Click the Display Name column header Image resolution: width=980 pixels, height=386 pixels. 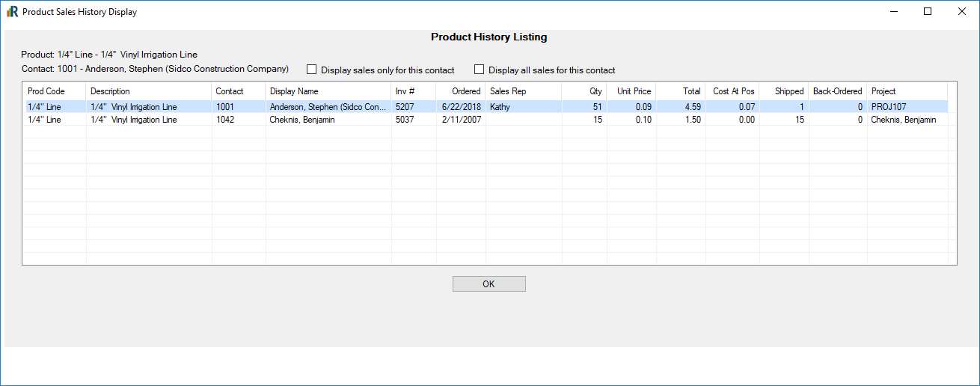tap(328, 91)
